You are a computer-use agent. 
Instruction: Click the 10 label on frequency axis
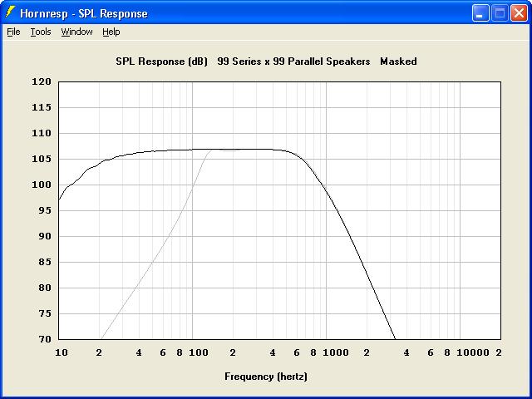click(62, 352)
